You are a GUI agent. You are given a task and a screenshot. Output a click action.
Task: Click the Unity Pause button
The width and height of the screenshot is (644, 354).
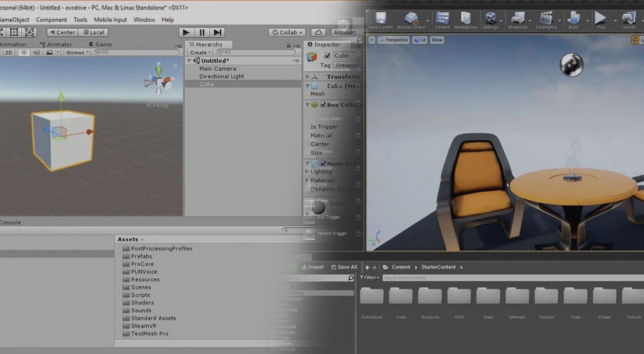point(202,32)
